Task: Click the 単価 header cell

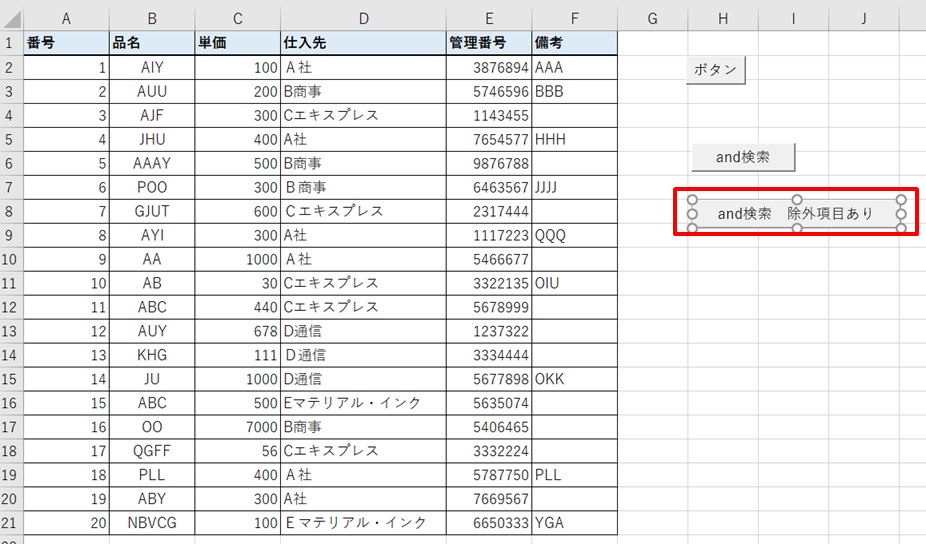Action: coord(237,43)
